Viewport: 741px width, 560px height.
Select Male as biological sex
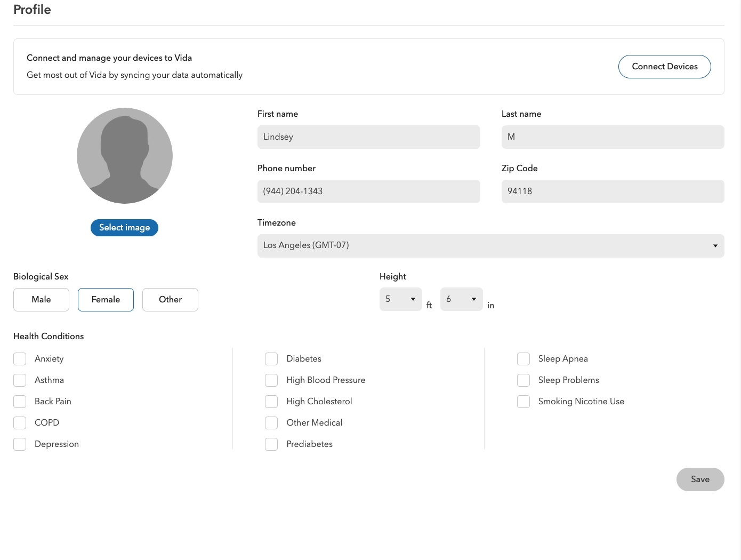[41, 299]
